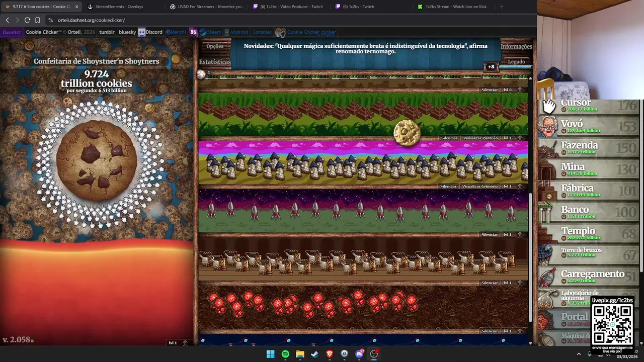644x362 pixels.
Task: Open a new browser tab
Action: pyautogui.click(x=502, y=7)
